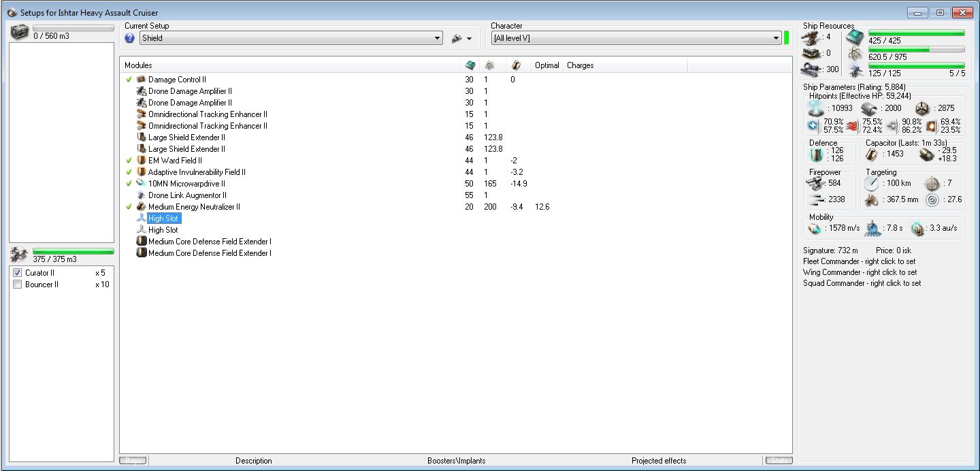Toggle Damage Control II active checkmark

[129, 80]
